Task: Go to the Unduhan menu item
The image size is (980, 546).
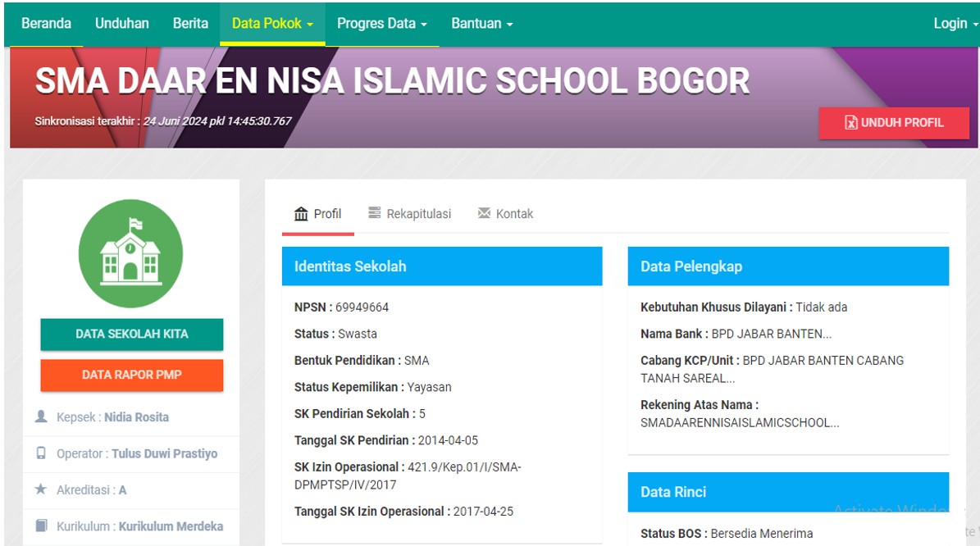Action: click(x=121, y=23)
